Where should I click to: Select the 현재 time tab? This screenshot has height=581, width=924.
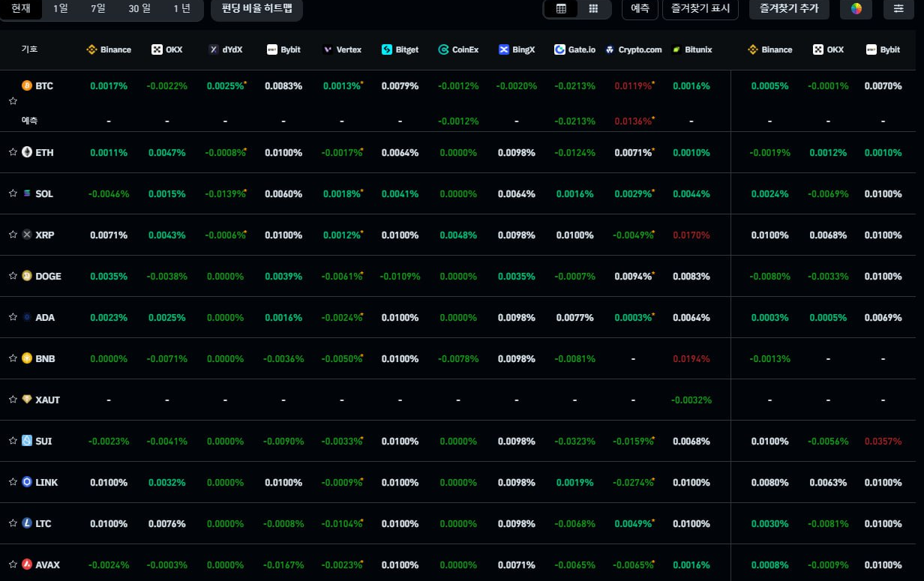[x=21, y=8]
